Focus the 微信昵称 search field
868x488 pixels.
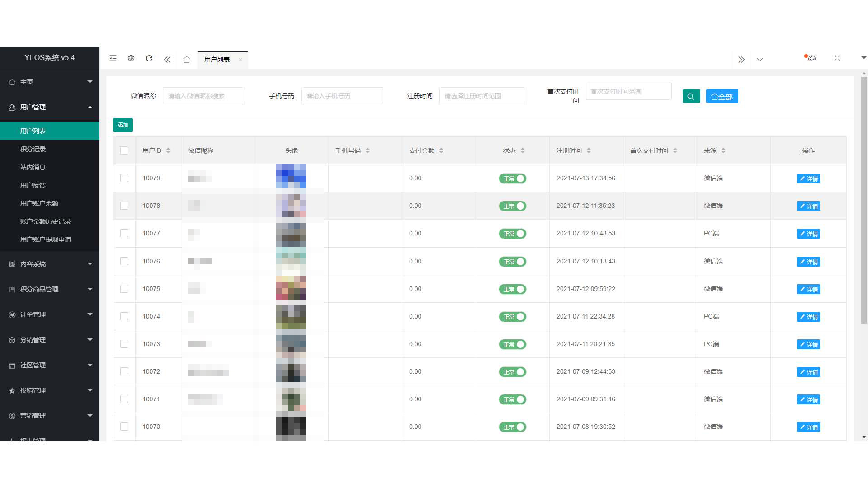pos(204,96)
